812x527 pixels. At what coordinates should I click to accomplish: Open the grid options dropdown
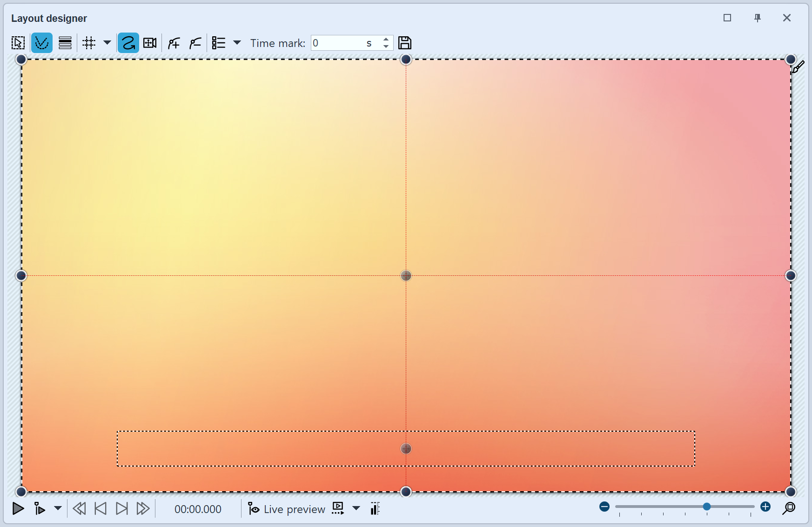point(107,43)
